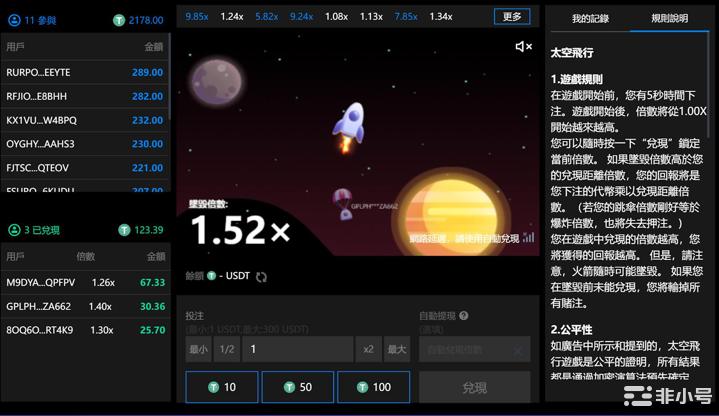Click the parachute labeled GPLPH***ZA662
This screenshot has width=719, height=416.
click(343, 203)
